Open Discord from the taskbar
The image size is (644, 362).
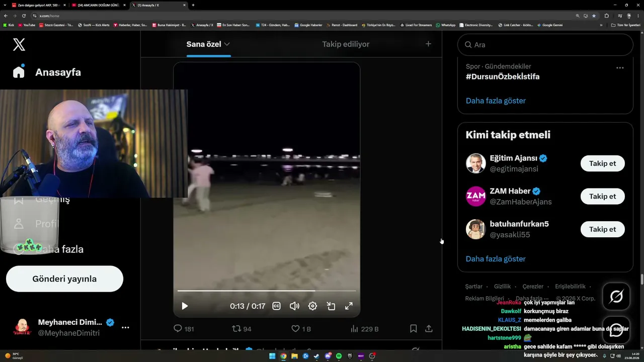coord(328,356)
